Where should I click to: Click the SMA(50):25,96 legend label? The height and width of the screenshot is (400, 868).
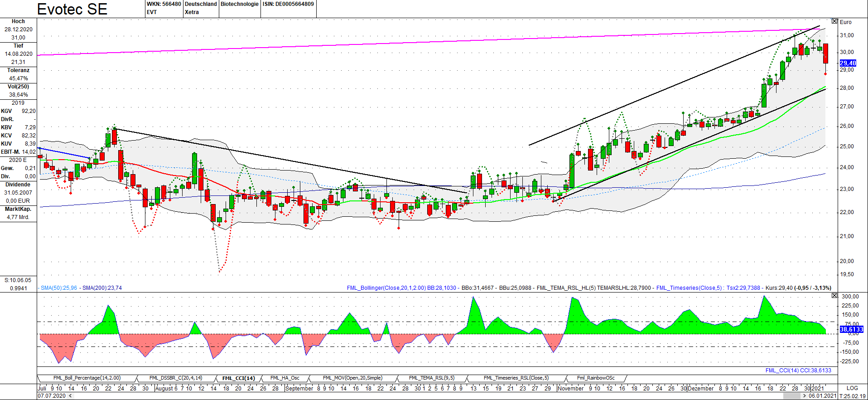[59, 288]
